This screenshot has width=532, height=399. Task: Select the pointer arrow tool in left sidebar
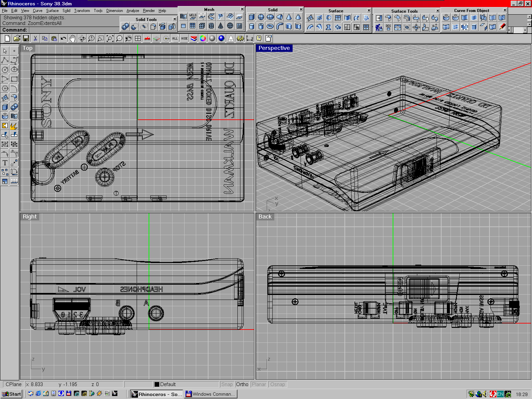(5, 51)
